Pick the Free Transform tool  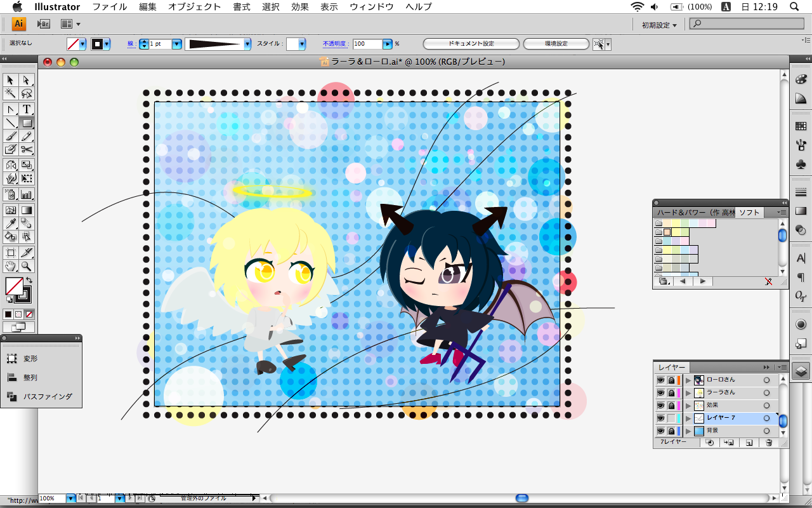pos(27,178)
